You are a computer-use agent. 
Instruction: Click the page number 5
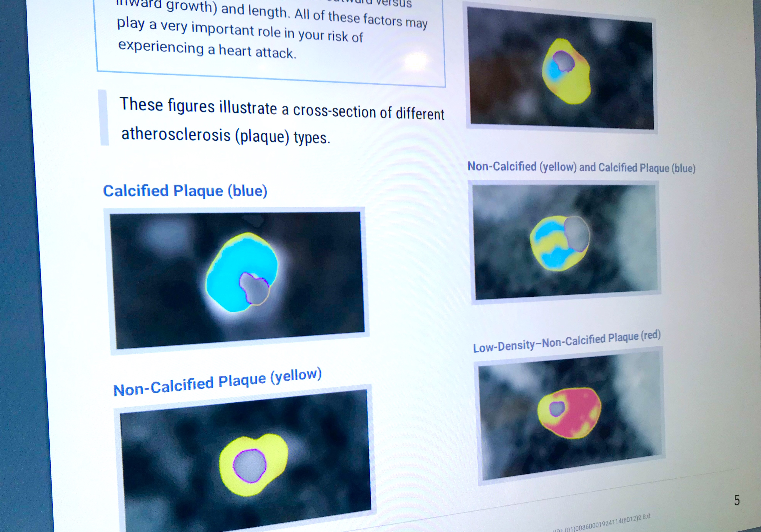click(x=736, y=500)
